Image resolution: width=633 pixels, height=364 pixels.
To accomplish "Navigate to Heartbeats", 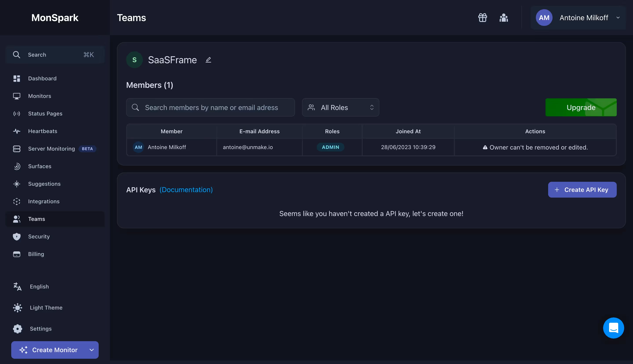I will (x=43, y=131).
